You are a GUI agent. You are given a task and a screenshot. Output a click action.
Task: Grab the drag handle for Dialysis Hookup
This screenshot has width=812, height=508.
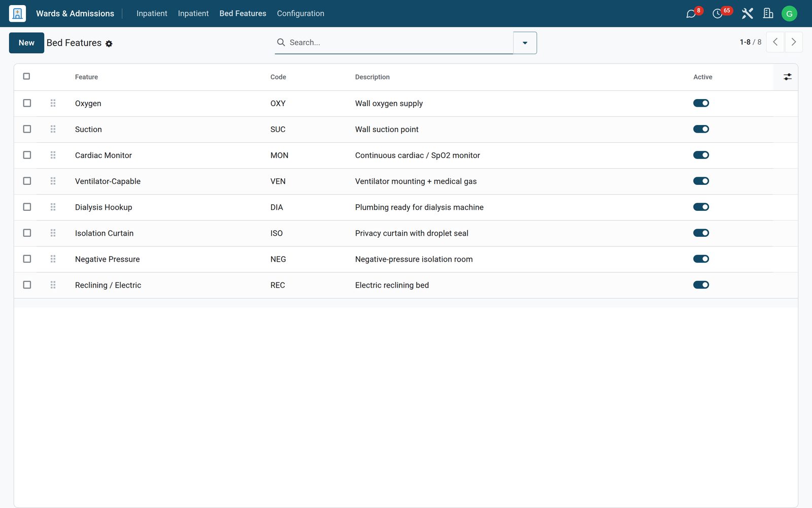point(53,207)
